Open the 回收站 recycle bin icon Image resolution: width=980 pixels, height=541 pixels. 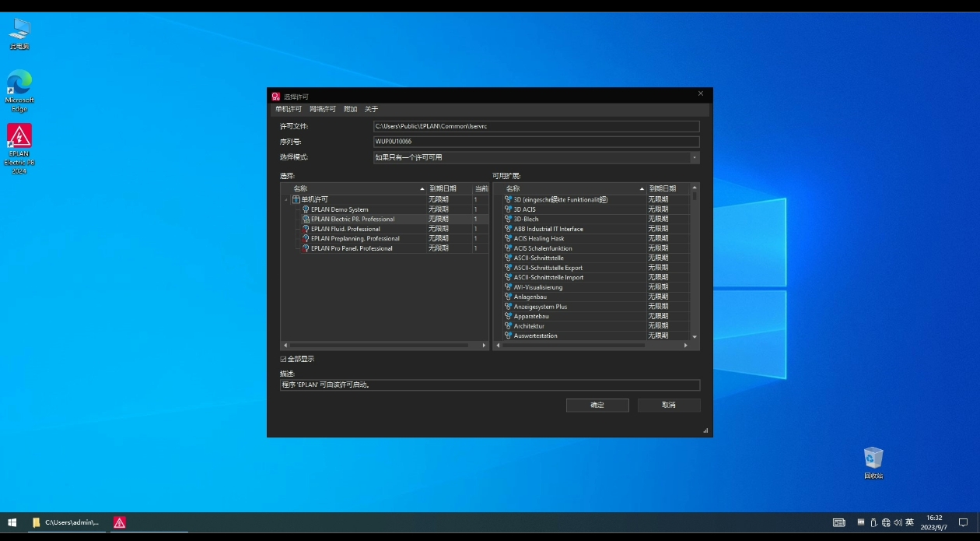pyautogui.click(x=873, y=462)
